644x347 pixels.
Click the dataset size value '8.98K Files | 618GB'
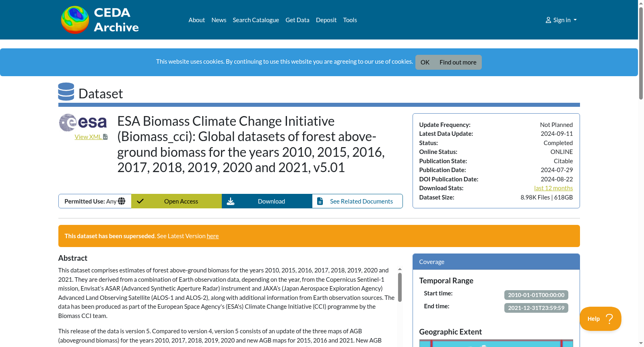click(547, 197)
